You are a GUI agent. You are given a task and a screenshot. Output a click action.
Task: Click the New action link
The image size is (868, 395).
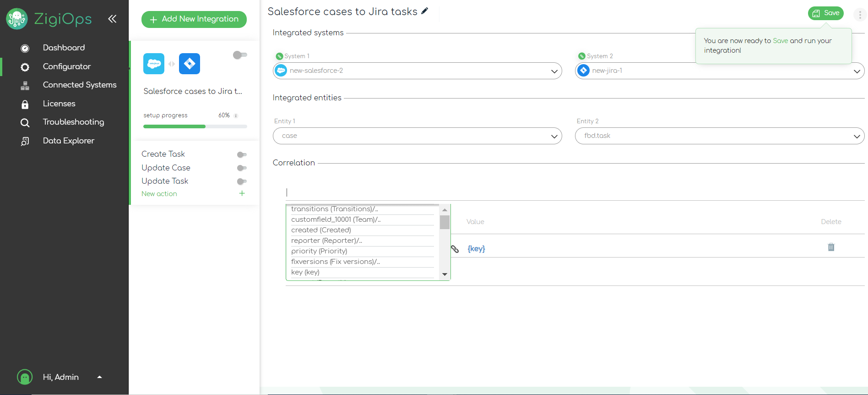coord(159,194)
